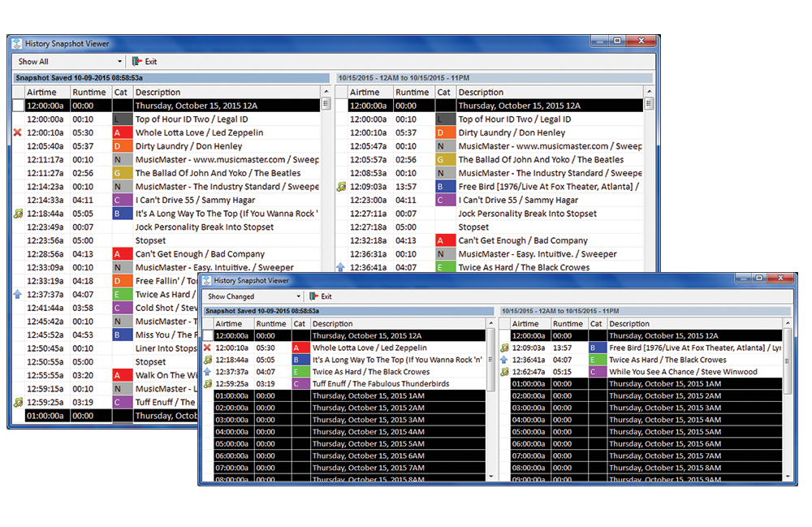The image size is (812, 527).
Task: Click red X icon beside Whole Lotta Love in Show All window
Action: tap(18, 132)
